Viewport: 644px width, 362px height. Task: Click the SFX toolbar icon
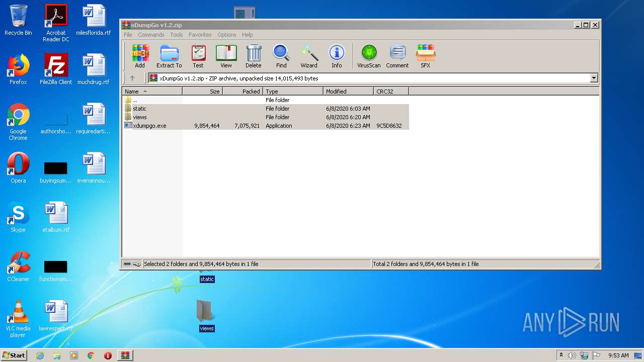pyautogui.click(x=426, y=56)
